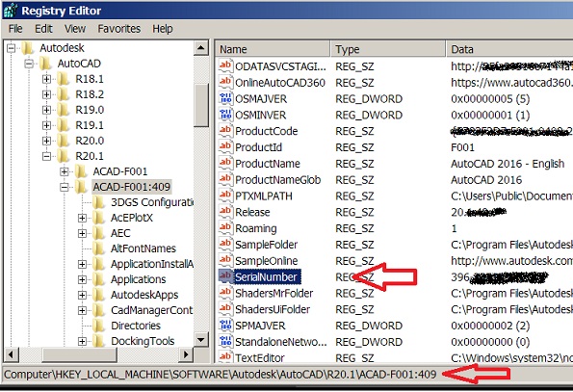Collapse the Autodesk tree node
This screenshot has width=573, height=392.
coord(12,48)
